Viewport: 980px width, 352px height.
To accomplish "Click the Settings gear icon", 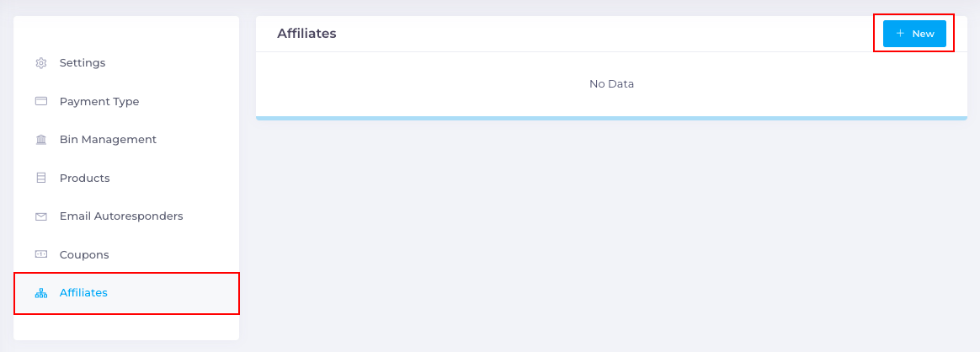I will (41, 63).
